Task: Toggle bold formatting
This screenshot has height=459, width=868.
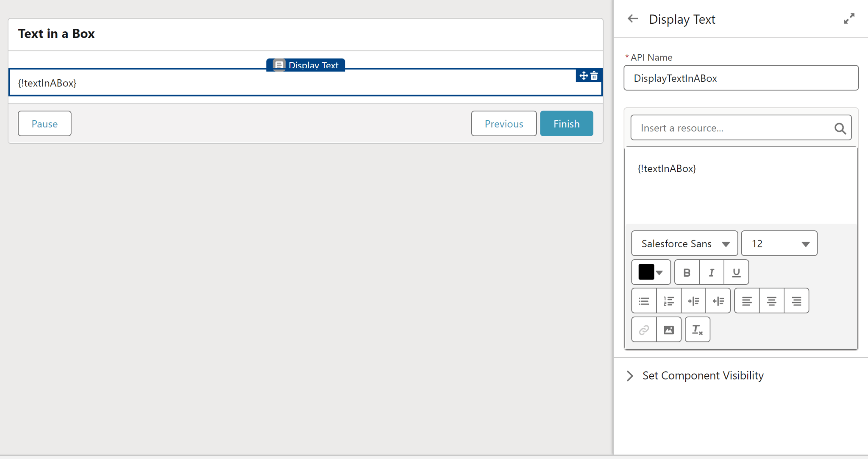Action: [687, 272]
